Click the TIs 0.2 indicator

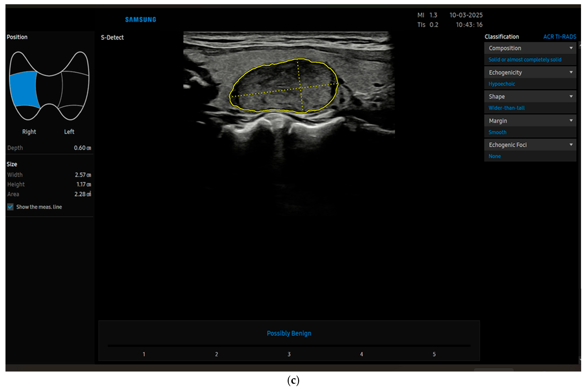427,25
